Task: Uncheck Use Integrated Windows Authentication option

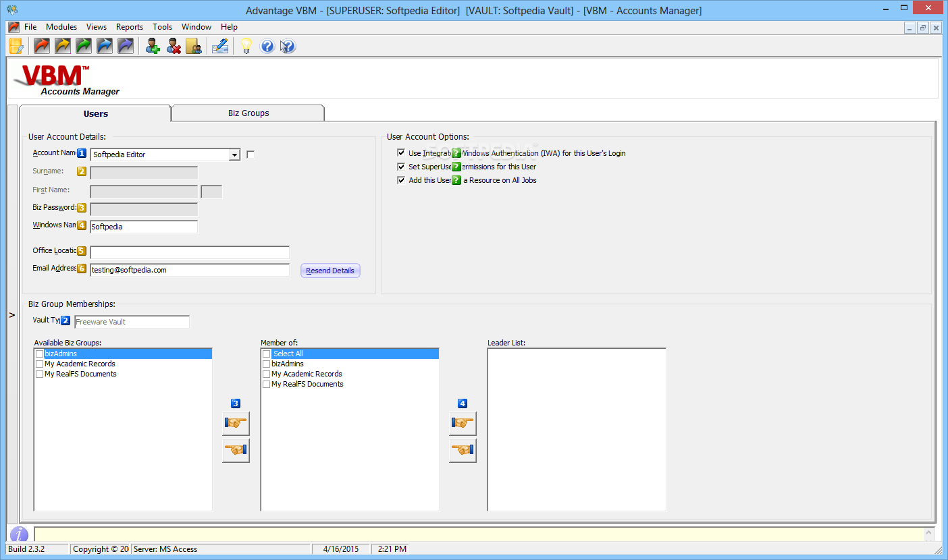Action: click(x=401, y=153)
